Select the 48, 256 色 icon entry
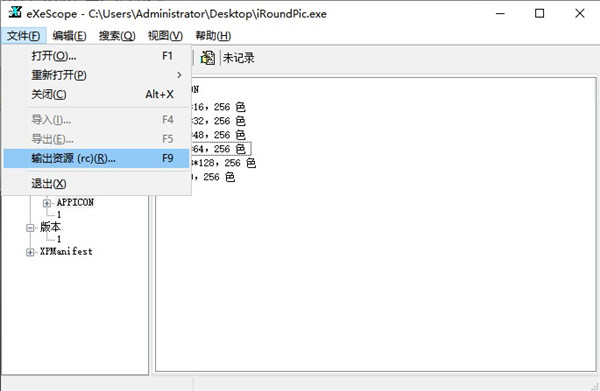Viewport: 600px width, 391px height. [218, 135]
